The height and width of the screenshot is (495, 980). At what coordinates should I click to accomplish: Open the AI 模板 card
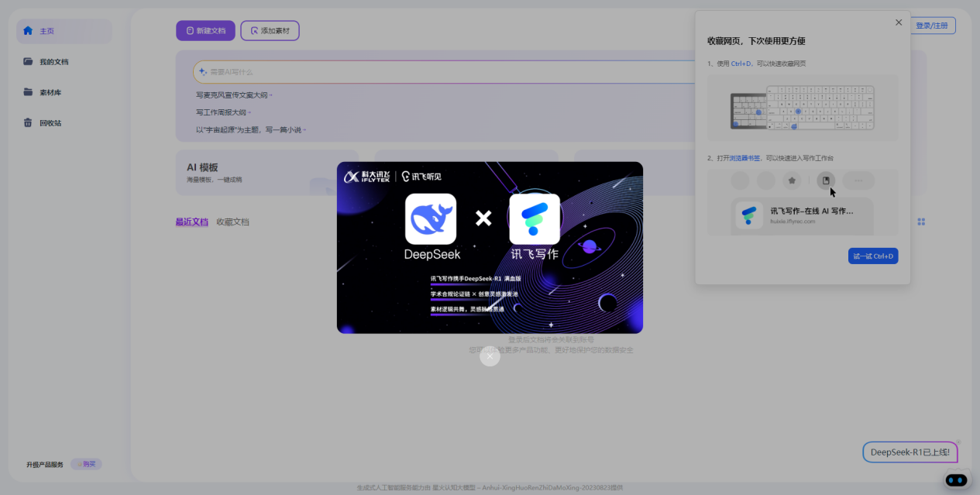[267, 173]
